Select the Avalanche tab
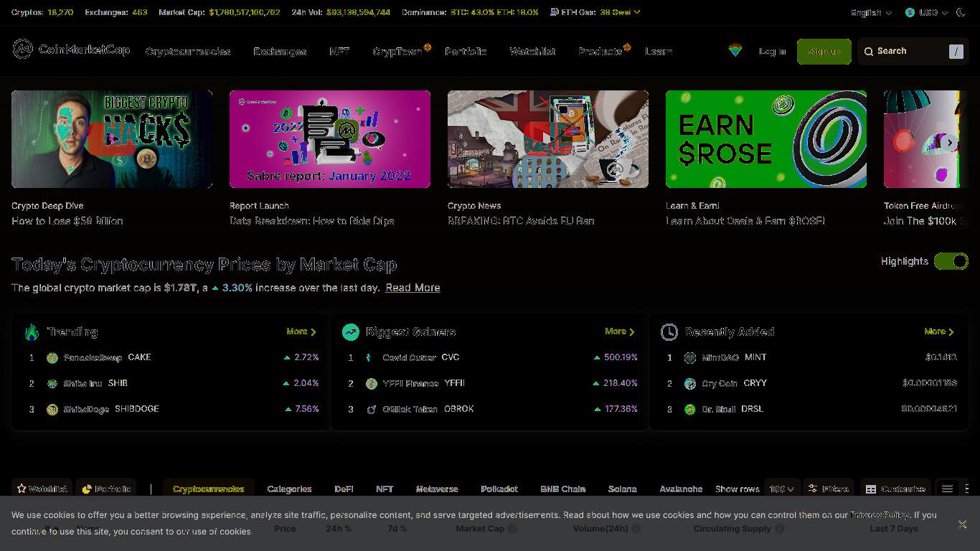This screenshot has height=551, width=980. tap(681, 489)
